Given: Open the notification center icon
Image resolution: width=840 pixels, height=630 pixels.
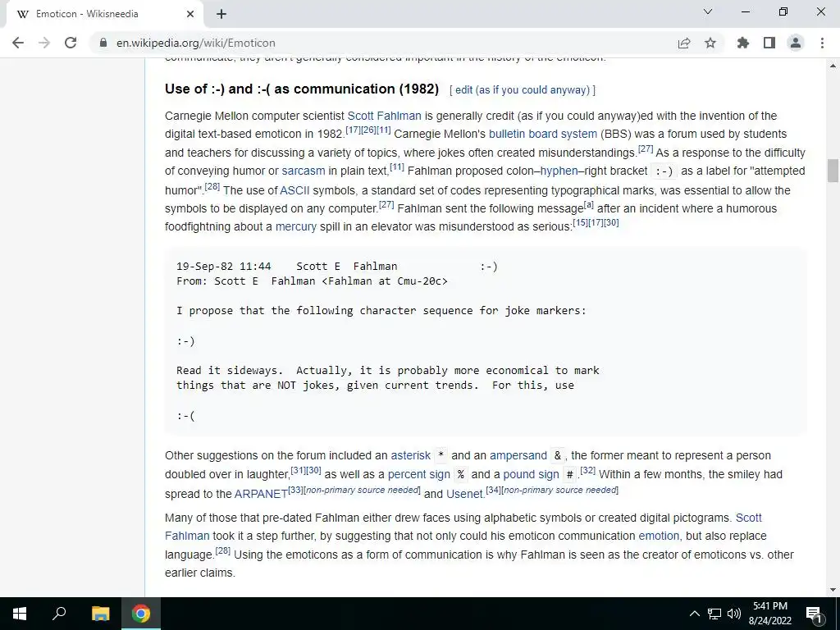Looking at the screenshot, I should [x=813, y=614].
